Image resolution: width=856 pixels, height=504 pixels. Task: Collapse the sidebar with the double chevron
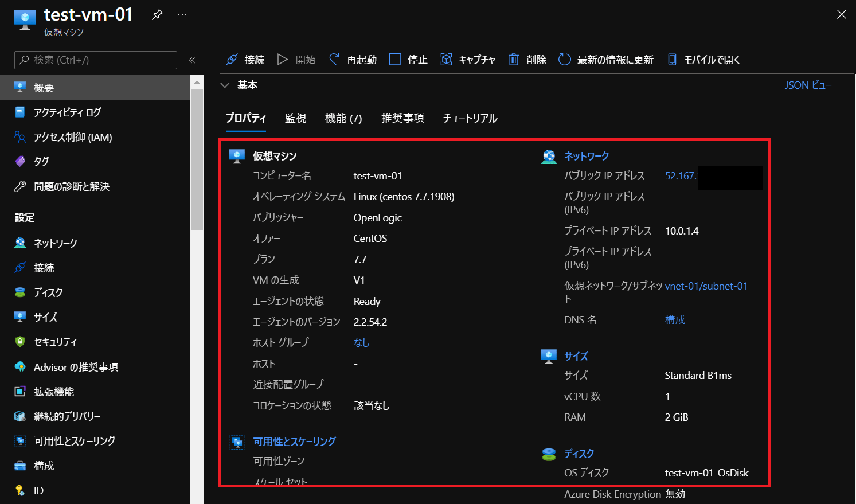(x=192, y=60)
